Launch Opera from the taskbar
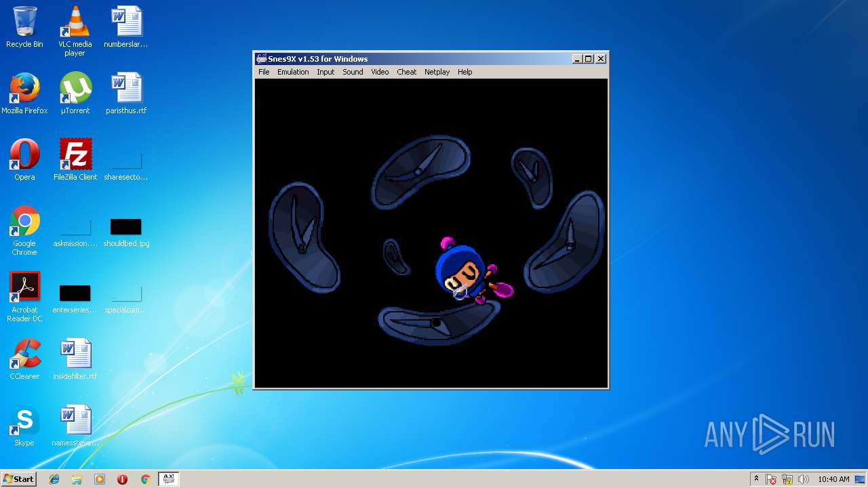This screenshot has height=488, width=868. point(122,479)
